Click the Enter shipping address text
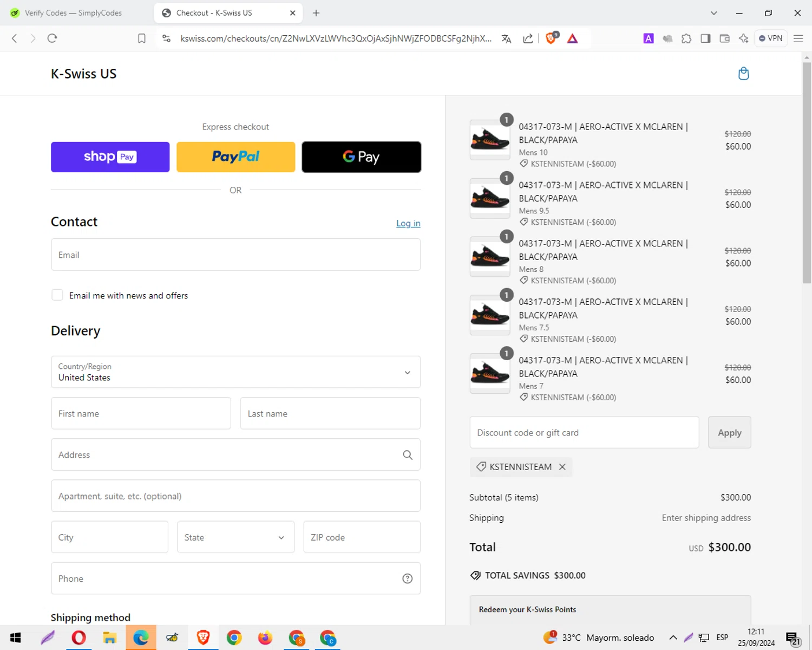 (706, 518)
